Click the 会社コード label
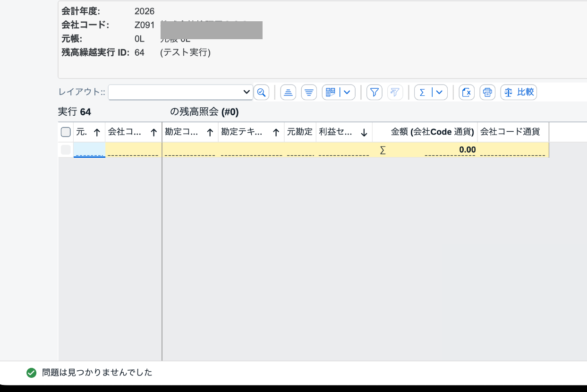Screen dimensions: 587x392 85,25
